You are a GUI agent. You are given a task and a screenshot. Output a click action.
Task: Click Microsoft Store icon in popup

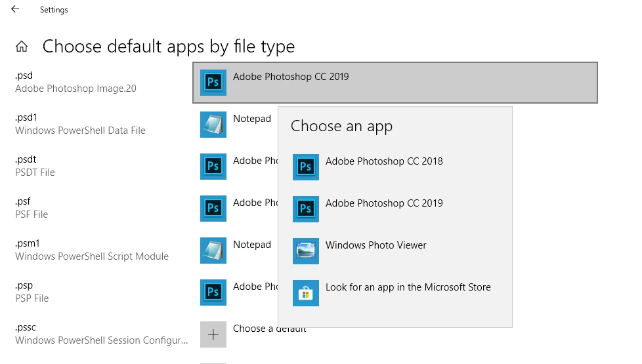[x=306, y=293]
